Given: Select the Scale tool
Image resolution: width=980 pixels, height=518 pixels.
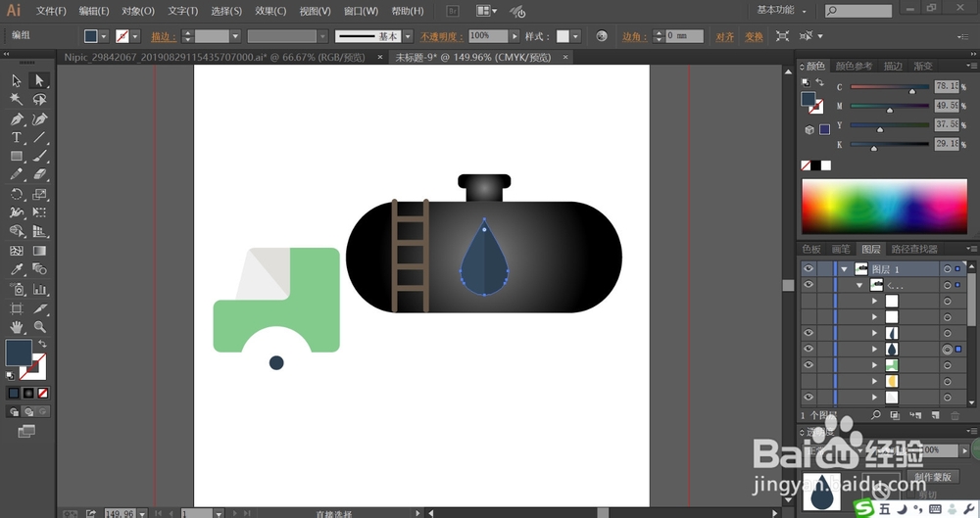Looking at the screenshot, I should click(x=39, y=194).
